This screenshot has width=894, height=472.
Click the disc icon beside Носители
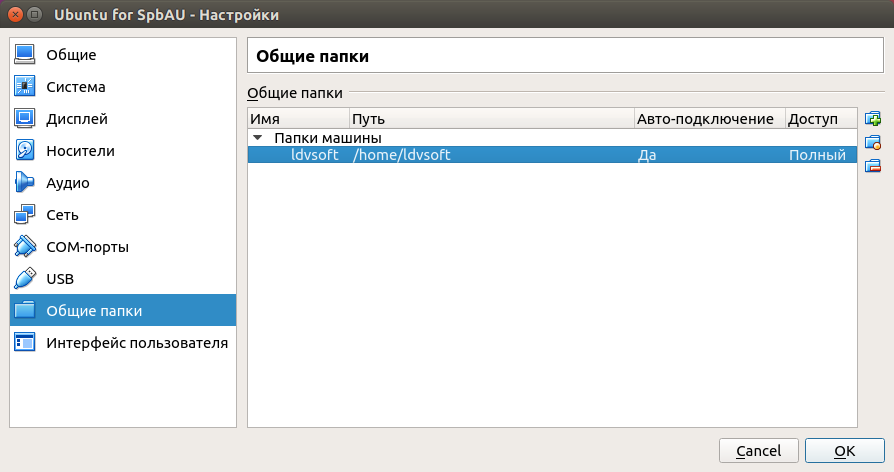[25, 151]
